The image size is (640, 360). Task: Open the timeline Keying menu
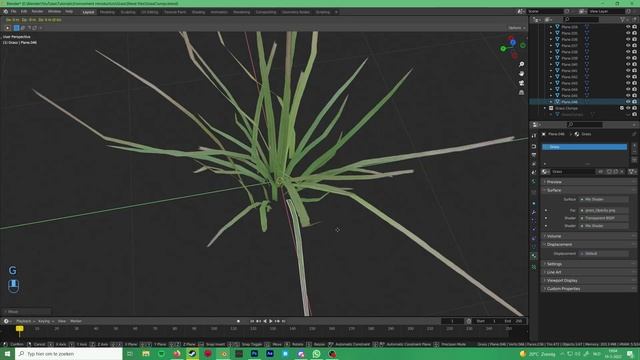46,321
